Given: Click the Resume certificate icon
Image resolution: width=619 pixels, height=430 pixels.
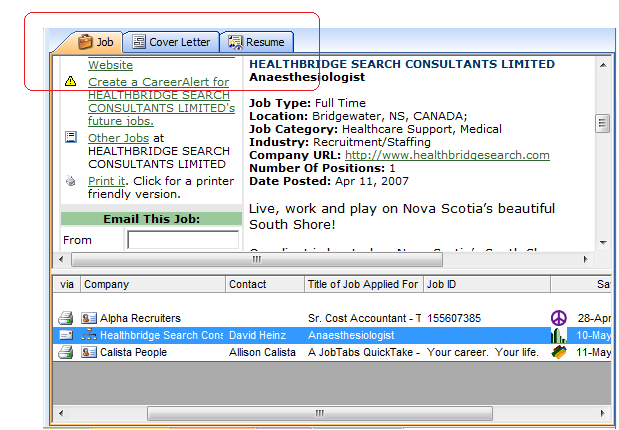Looking at the screenshot, I should pos(235,42).
